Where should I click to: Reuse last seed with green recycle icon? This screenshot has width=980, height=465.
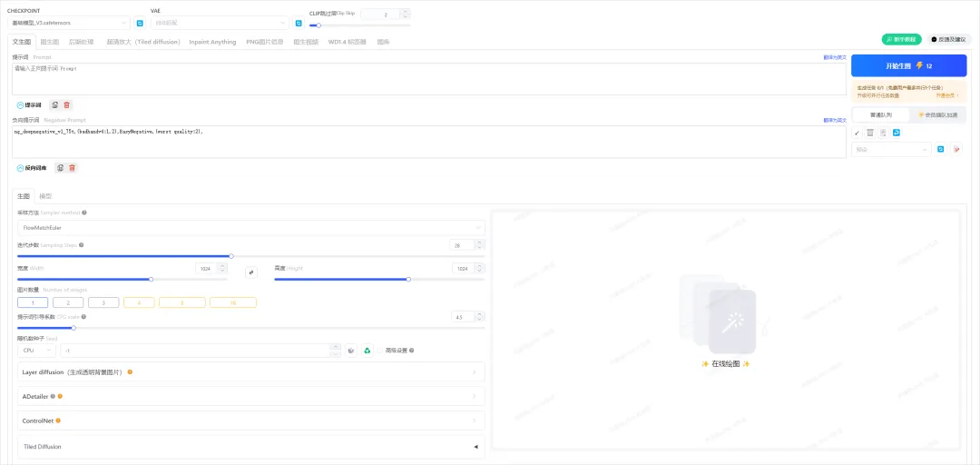(x=367, y=351)
